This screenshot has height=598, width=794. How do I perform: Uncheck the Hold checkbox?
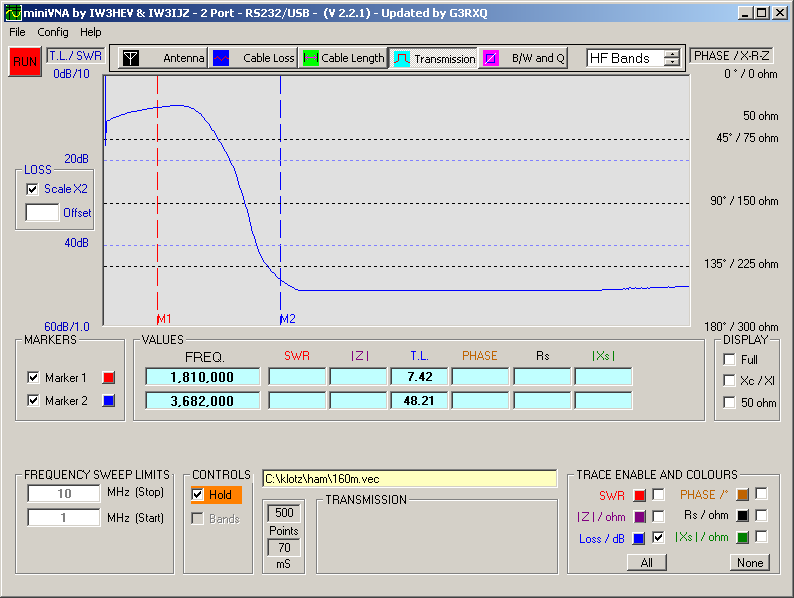[x=197, y=494]
